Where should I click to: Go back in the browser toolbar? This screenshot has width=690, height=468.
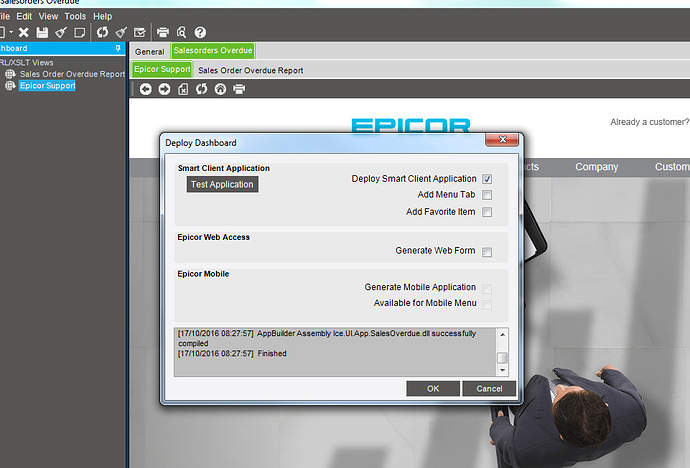tap(146, 89)
